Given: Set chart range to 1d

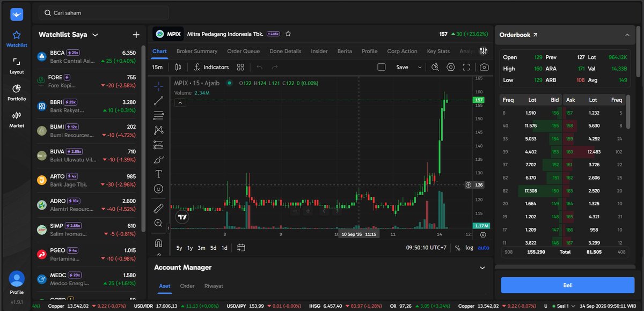Looking at the screenshot, I should (x=224, y=248).
